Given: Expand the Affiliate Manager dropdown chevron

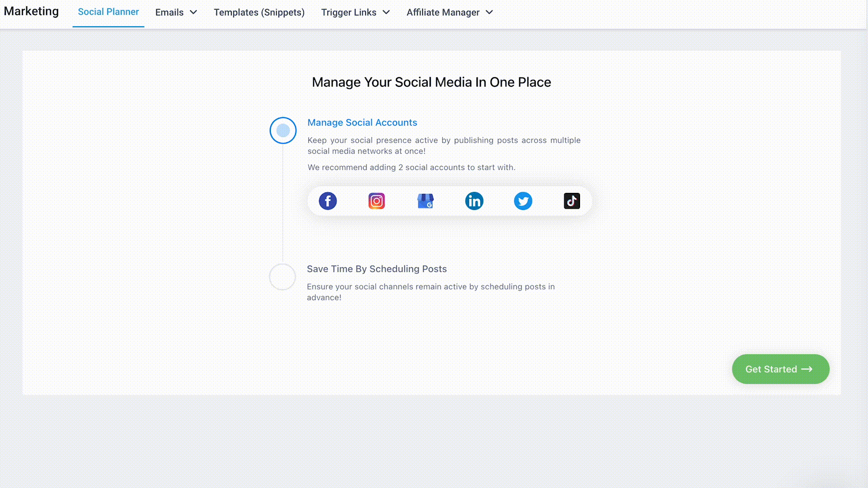Looking at the screenshot, I should click(x=489, y=12).
